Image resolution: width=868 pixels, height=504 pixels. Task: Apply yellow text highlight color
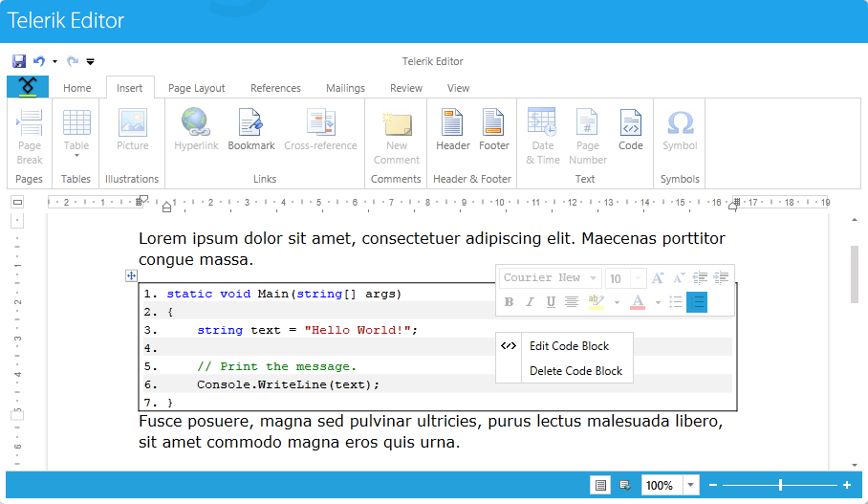[x=597, y=302]
